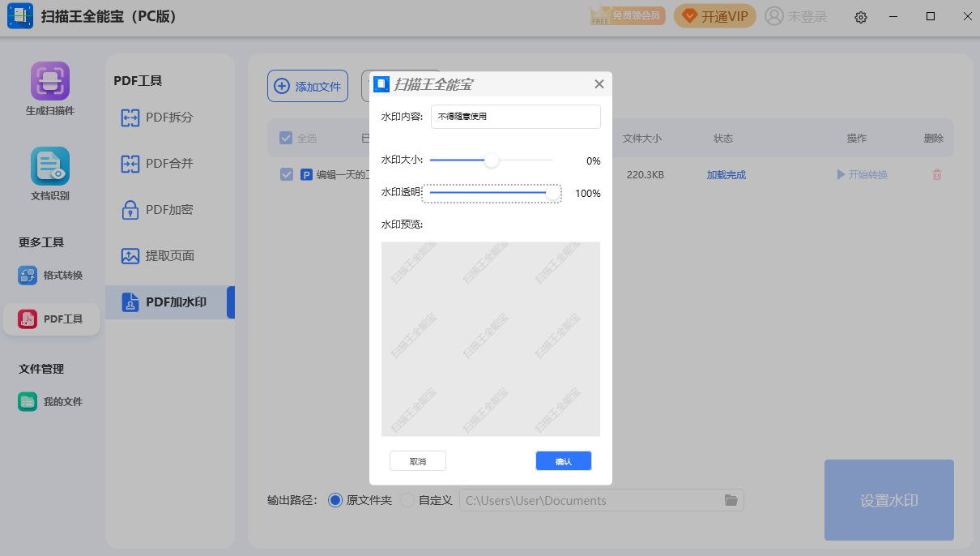980x556 pixels.
Task: Click the 水印透明 transparency slider handle
Action: [x=553, y=193]
